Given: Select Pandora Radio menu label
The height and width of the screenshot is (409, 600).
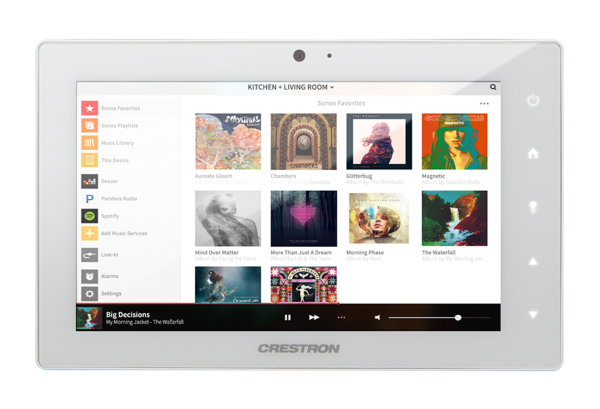Looking at the screenshot, I should pos(119,199).
